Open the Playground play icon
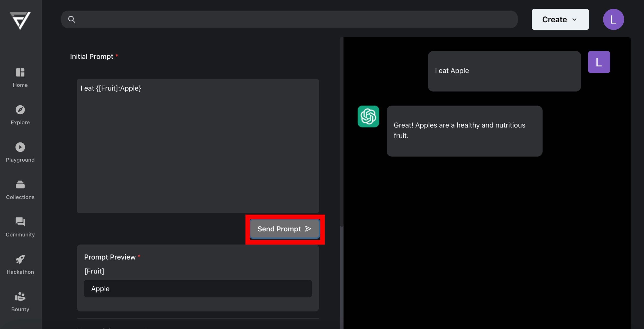The height and width of the screenshot is (329, 644). pyautogui.click(x=20, y=147)
